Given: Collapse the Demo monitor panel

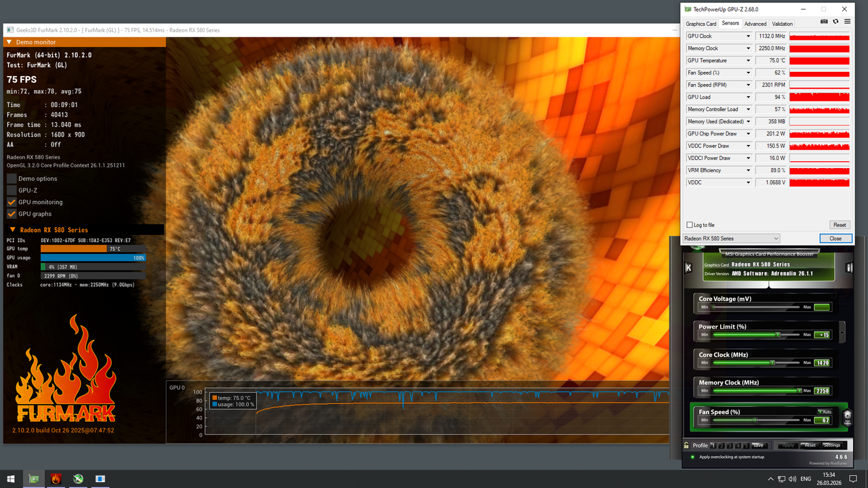Looking at the screenshot, I should [9, 42].
